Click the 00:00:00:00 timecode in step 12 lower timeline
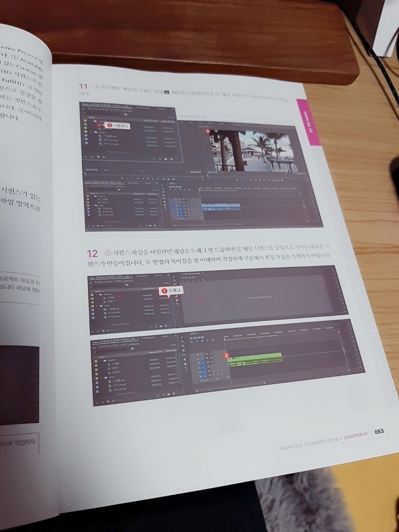399x532 pixels. click(x=197, y=337)
